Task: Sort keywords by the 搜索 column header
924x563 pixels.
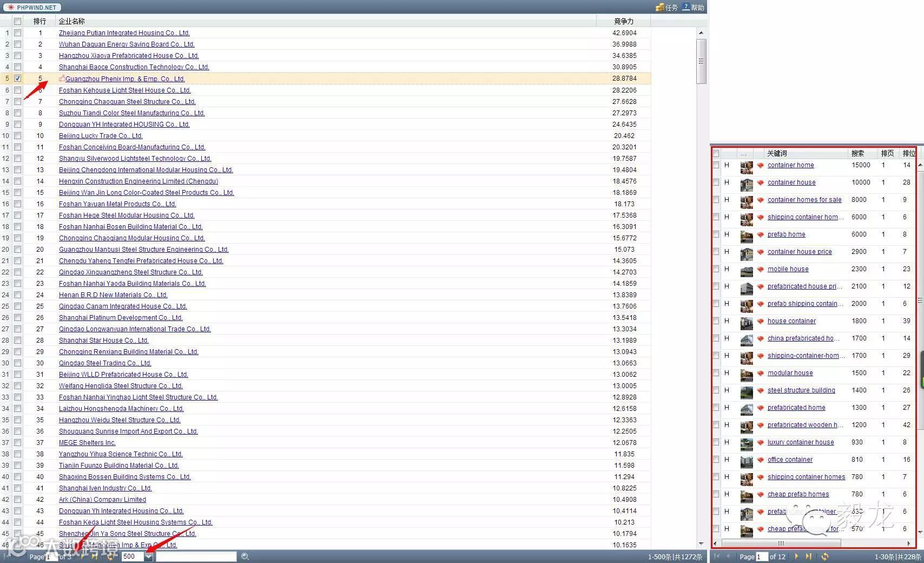Action: click(862, 154)
